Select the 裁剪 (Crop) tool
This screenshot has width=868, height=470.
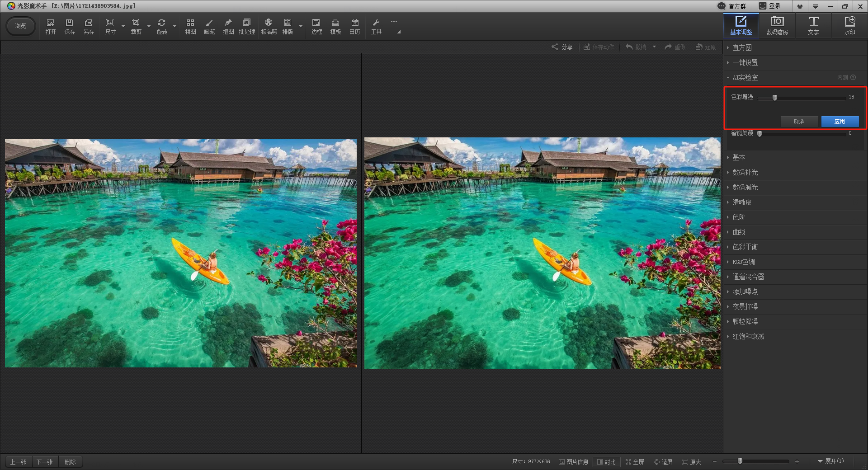[136, 26]
